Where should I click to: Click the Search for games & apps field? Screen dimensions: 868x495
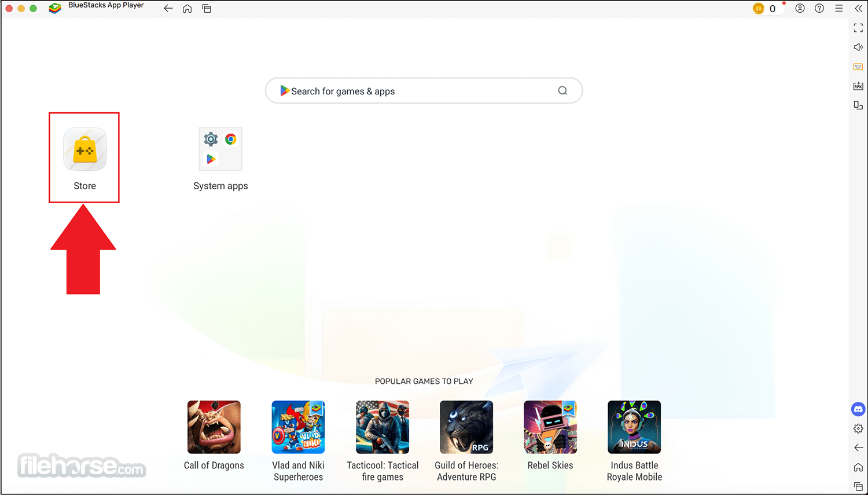tap(424, 91)
